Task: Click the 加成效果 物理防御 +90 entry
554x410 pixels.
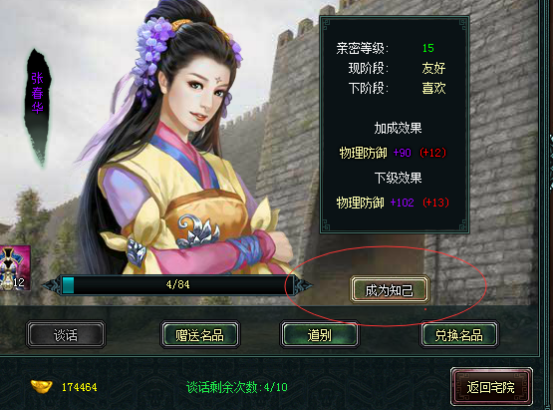Action: (x=393, y=153)
